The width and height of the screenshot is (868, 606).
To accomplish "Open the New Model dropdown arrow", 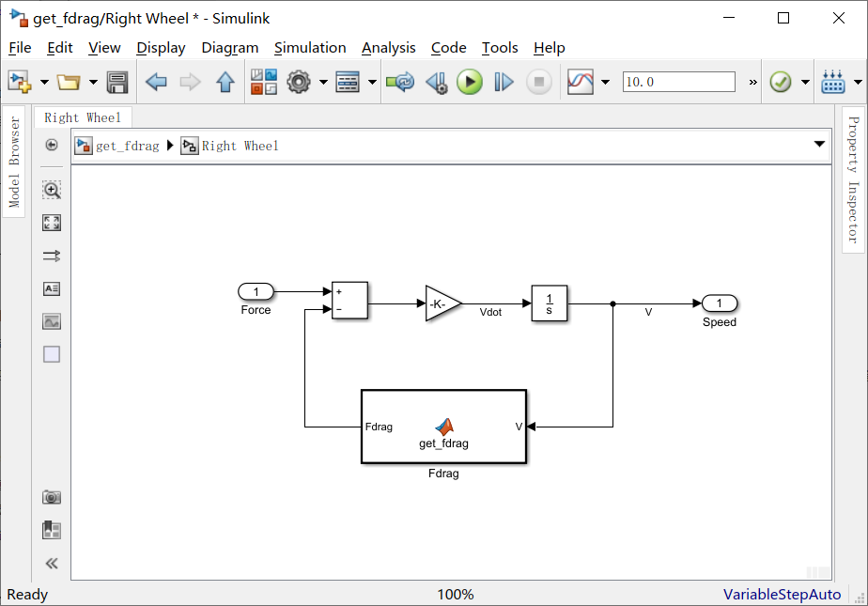I will coord(44,83).
